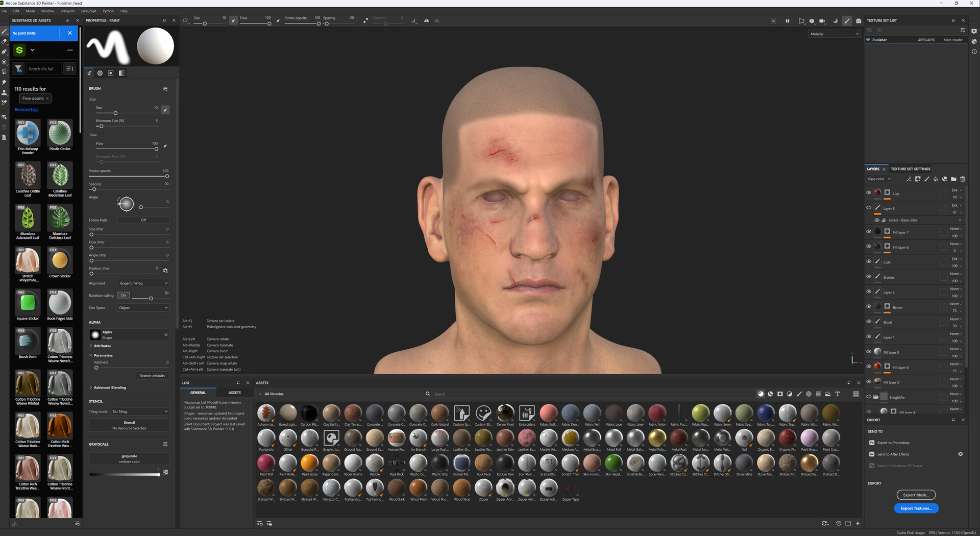Open the three-dots menu in Assets panel
This screenshot has height=536, width=980.
click(70, 50)
